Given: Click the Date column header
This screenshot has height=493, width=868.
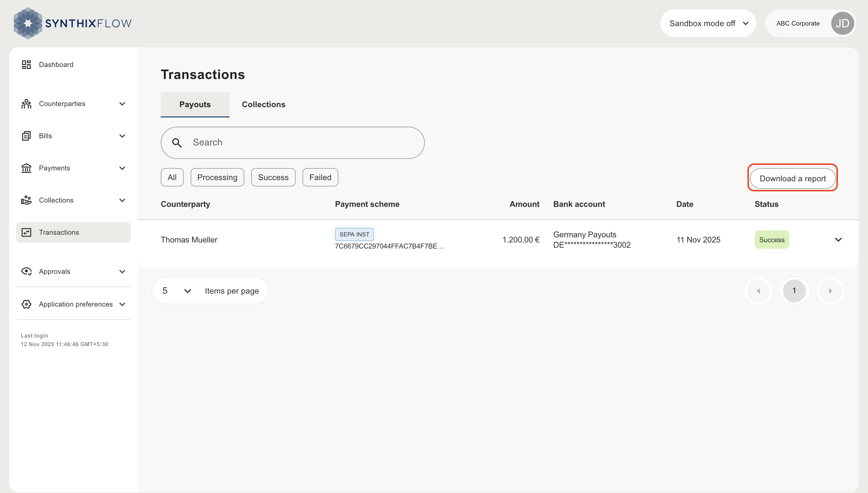Looking at the screenshot, I should [685, 204].
